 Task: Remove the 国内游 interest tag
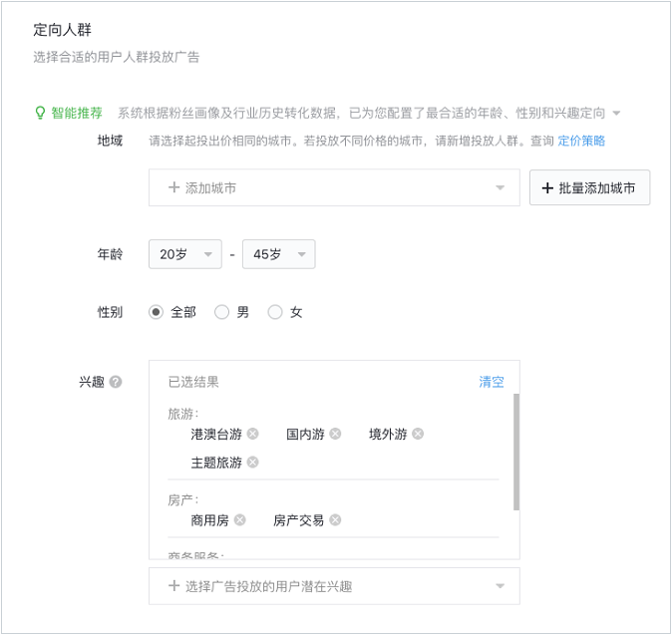[x=336, y=434]
